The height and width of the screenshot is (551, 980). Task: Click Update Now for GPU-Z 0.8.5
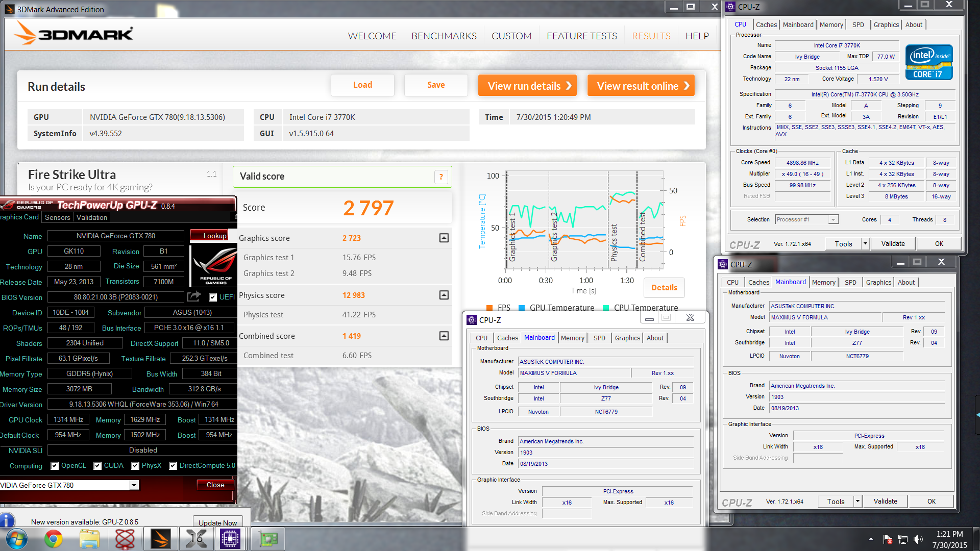(217, 522)
